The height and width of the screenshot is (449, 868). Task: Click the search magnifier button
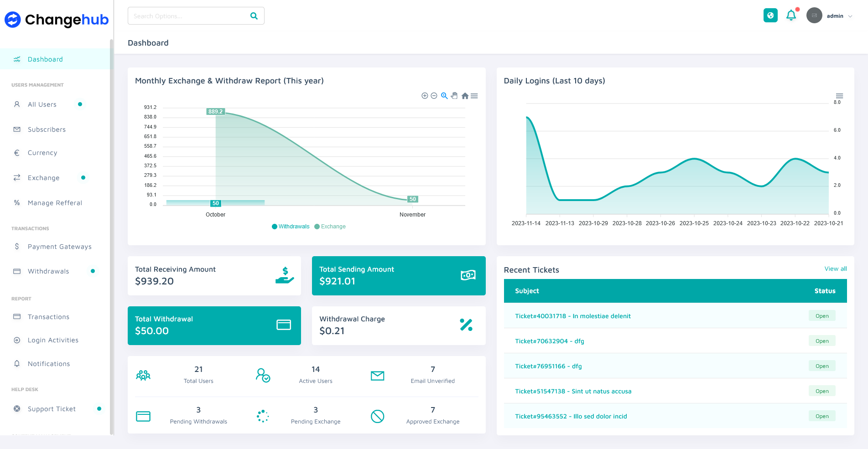254,16
